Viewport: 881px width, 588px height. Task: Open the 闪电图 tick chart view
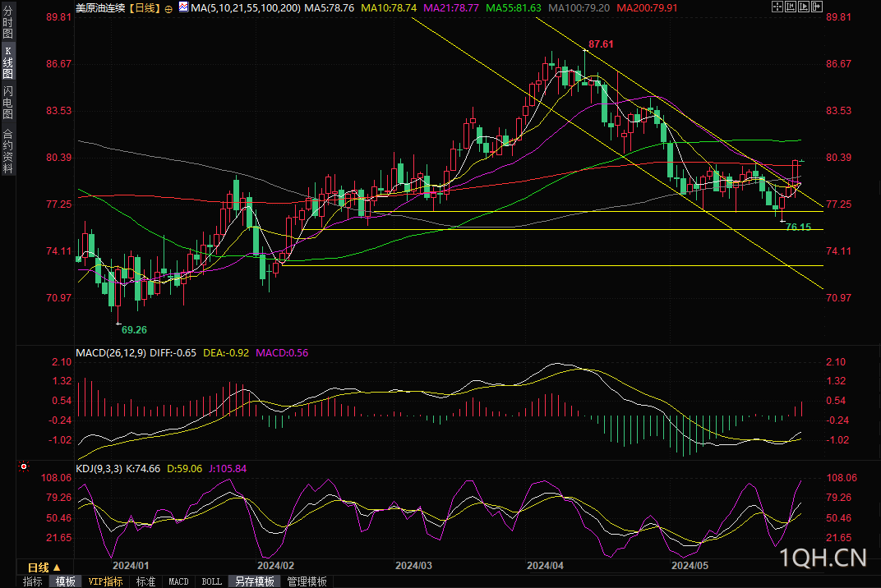pyautogui.click(x=8, y=102)
